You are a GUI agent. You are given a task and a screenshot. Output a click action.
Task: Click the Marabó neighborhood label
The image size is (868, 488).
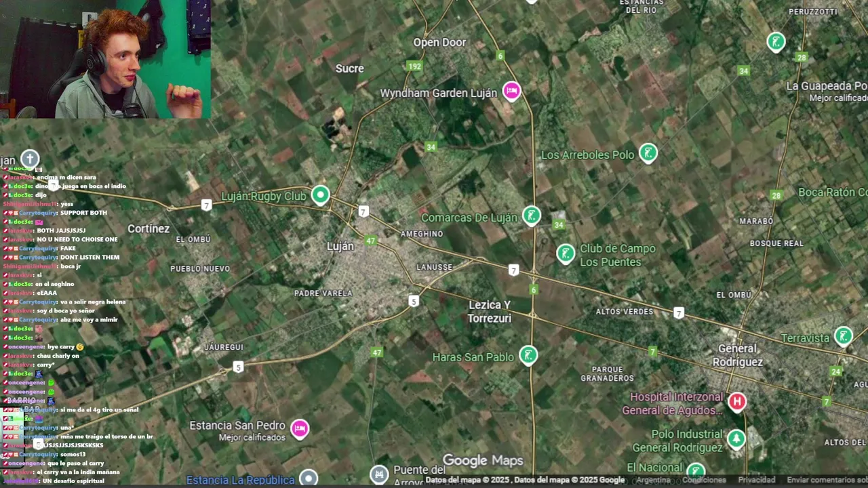[x=756, y=221]
